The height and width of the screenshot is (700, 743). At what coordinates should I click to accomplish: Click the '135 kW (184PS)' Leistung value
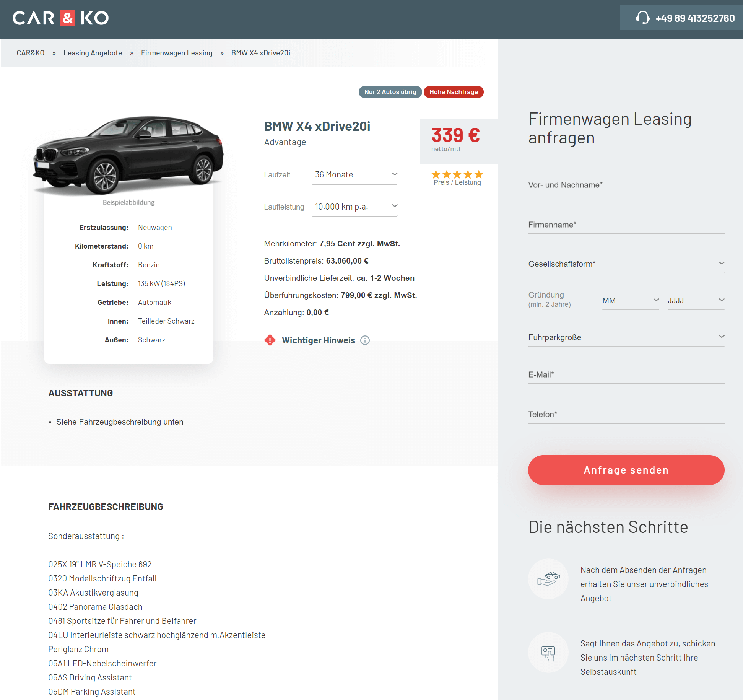tap(162, 284)
